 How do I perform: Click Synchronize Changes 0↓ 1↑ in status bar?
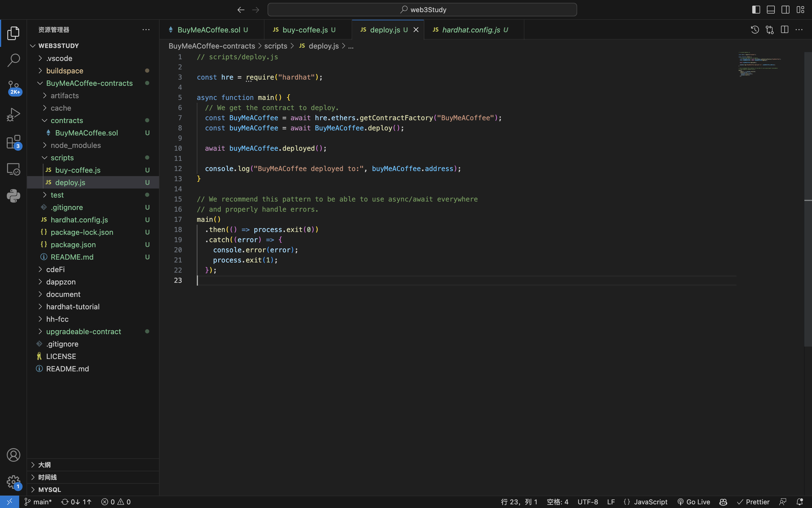point(76,502)
